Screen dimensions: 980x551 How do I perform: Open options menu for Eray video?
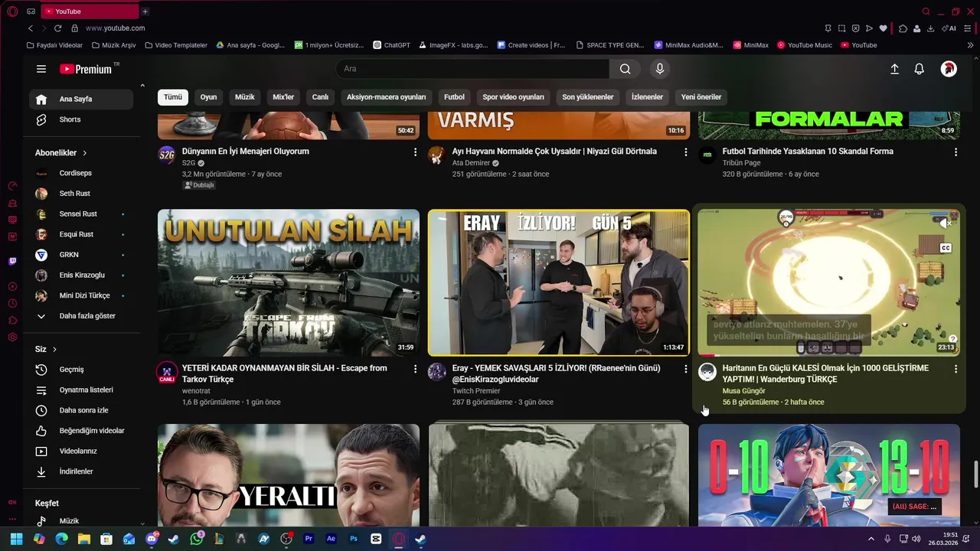point(686,369)
